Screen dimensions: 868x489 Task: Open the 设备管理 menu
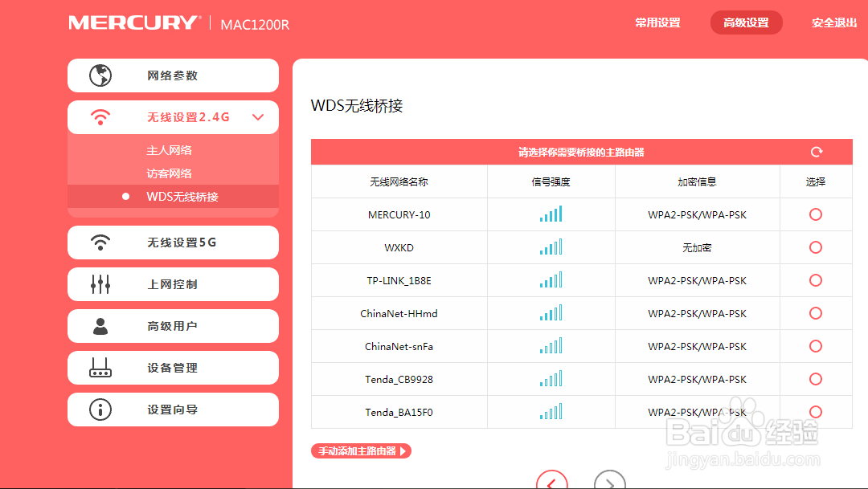[x=173, y=368]
